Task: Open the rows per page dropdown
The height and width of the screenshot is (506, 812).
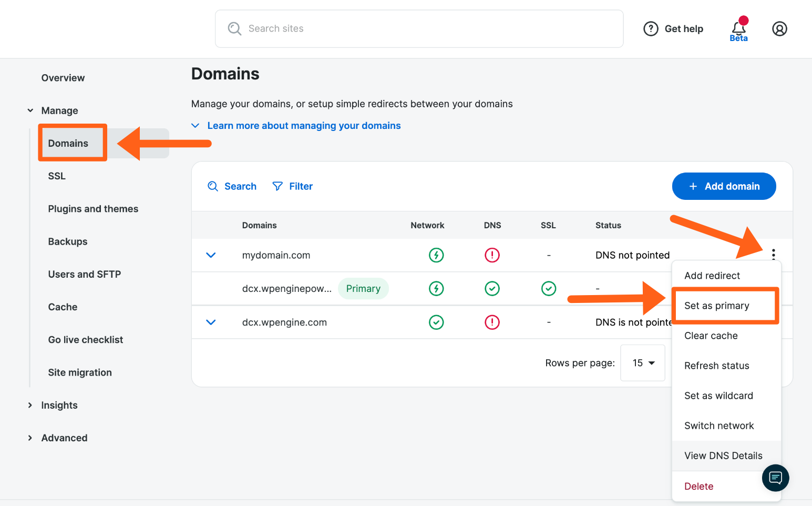Action: tap(642, 363)
